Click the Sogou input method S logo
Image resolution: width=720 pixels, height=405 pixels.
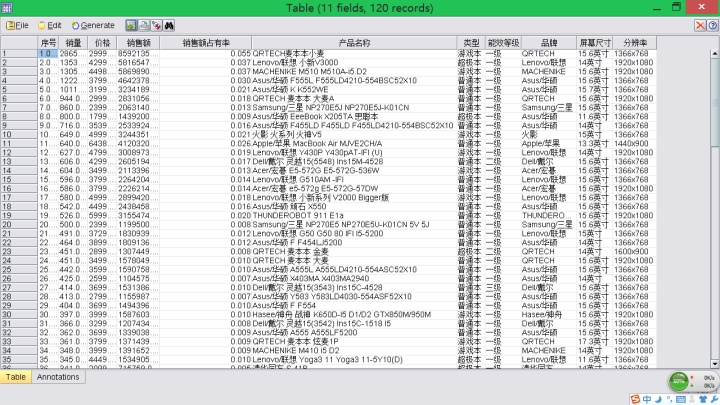click(x=636, y=399)
